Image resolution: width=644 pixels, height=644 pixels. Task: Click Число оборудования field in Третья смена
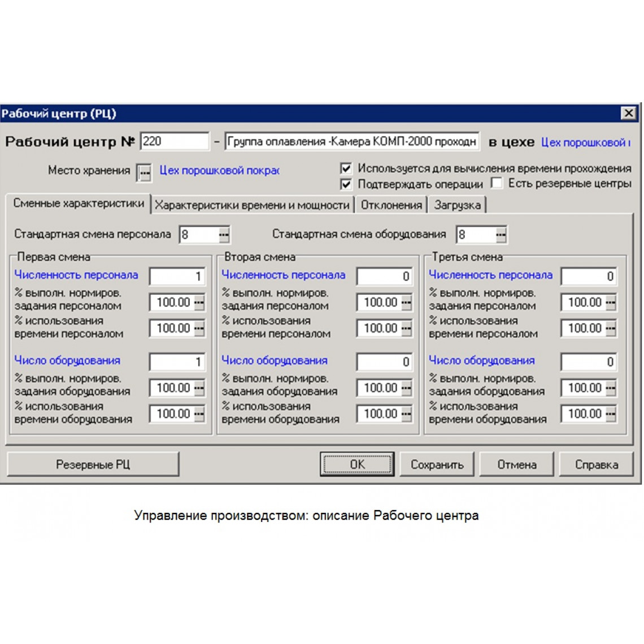pyautogui.click(x=589, y=362)
